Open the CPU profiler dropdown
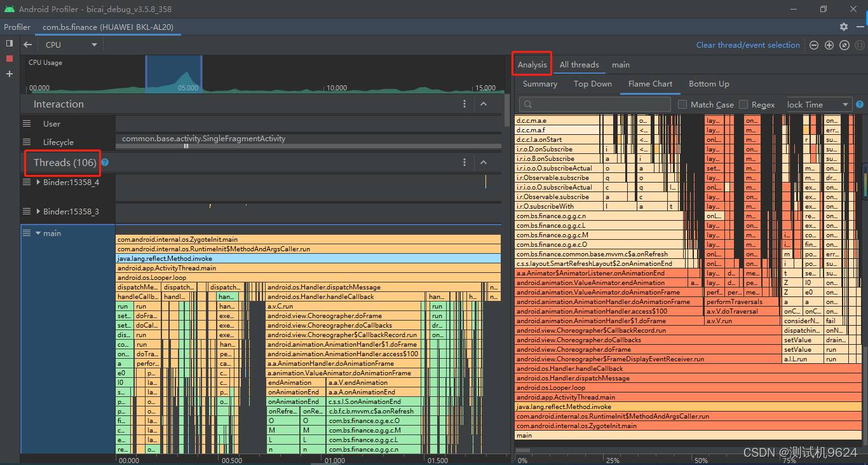 pyautogui.click(x=71, y=45)
